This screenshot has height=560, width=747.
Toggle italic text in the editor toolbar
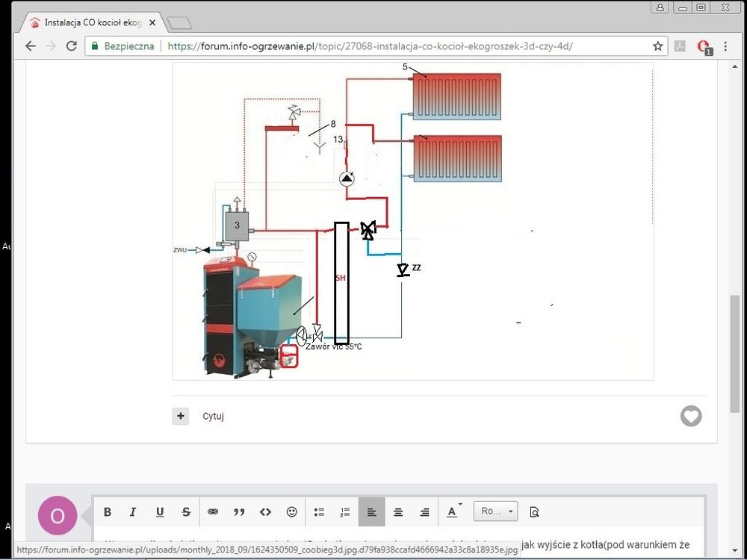[133, 512]
